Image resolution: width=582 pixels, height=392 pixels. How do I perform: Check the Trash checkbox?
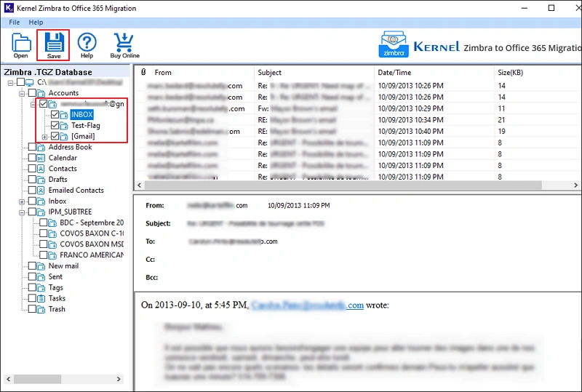click(32, 309)
